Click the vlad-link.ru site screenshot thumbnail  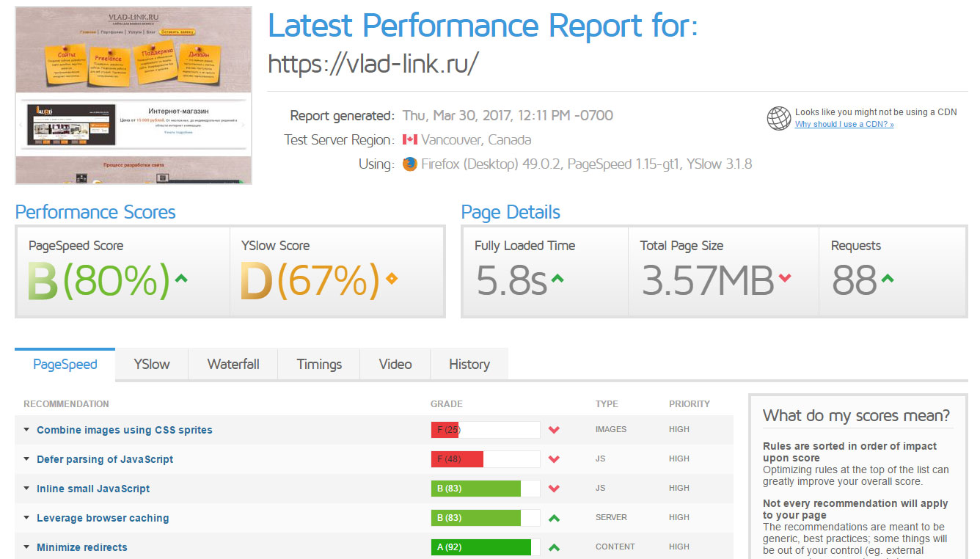[x=134, y=95]
